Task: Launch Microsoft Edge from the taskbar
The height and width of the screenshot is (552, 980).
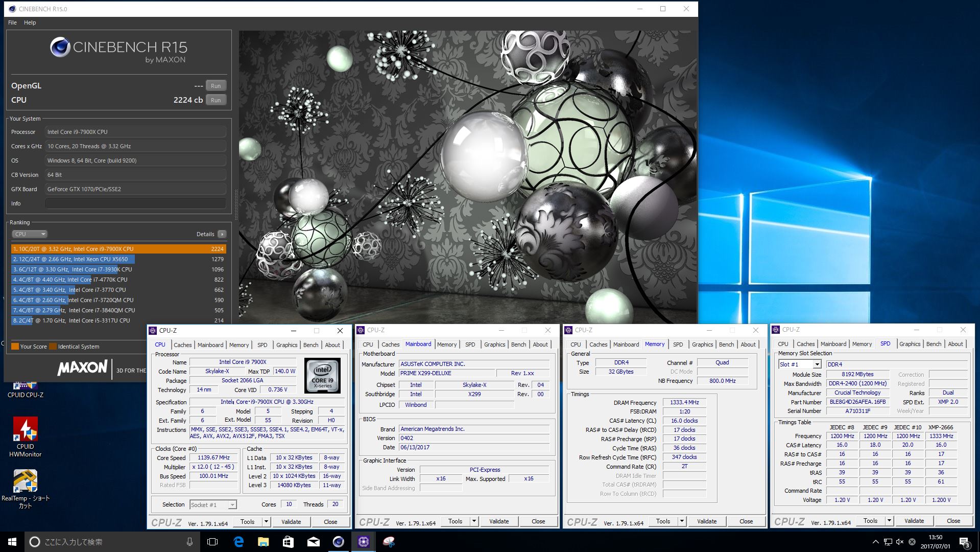Action: pos(238,542)
